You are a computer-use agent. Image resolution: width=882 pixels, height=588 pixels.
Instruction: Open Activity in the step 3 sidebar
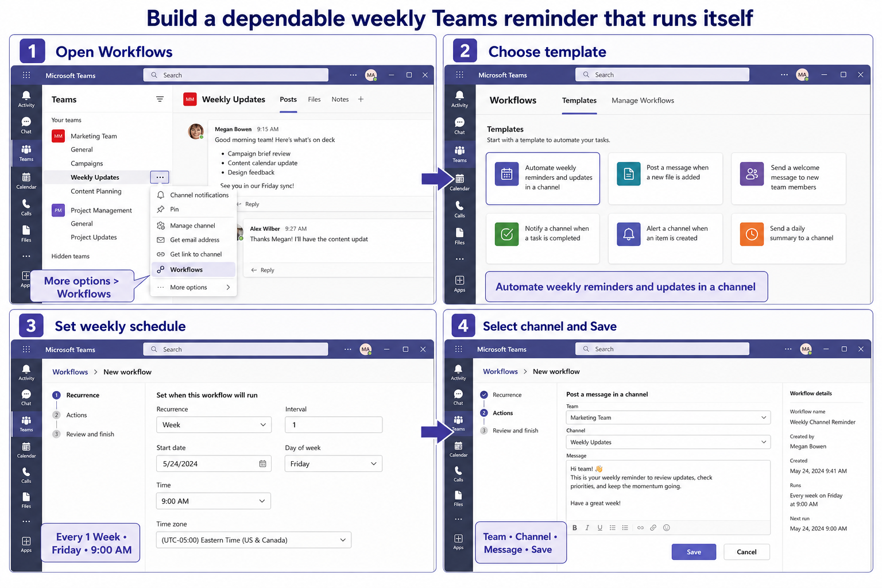pyautogui.click(x=26, y=372)
